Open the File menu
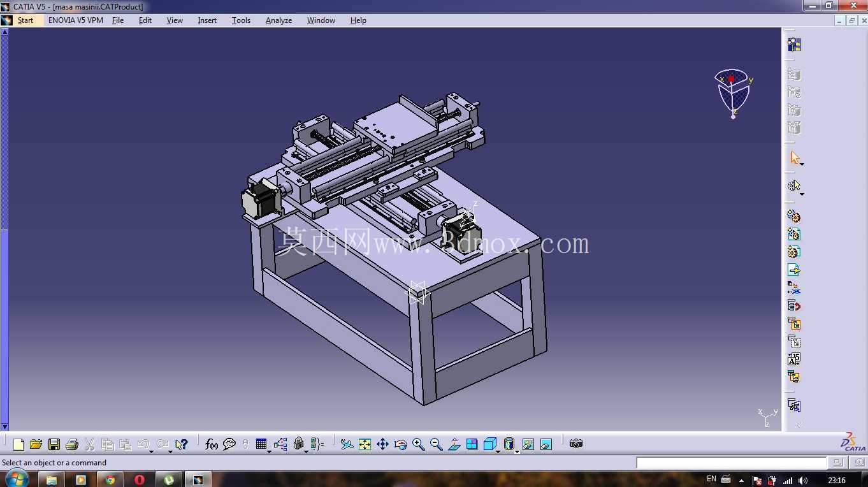Image resolution: width=868 pixels, height=487 pixels. 118,20
